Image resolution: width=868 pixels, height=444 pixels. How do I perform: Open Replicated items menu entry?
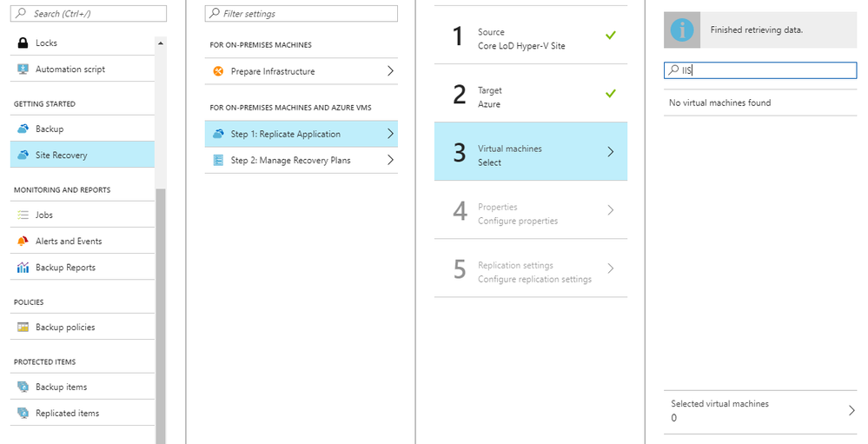83,413
